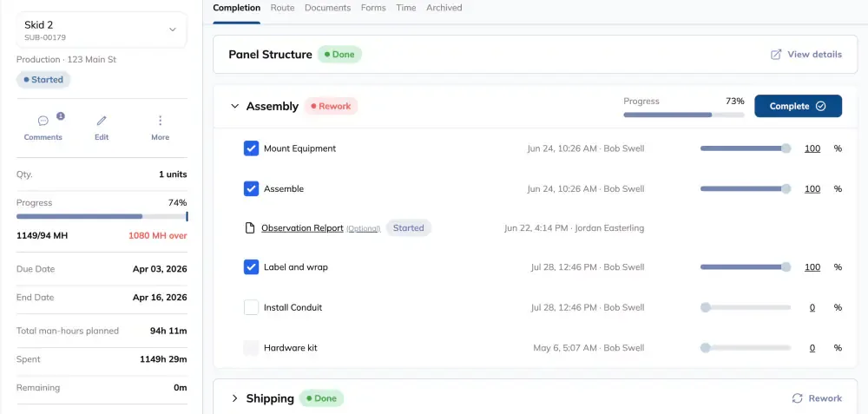868x414 pixels.
Task: Open the Skid 2 selector dropdown
Action: pyautogui.click(x=102, y=30)
